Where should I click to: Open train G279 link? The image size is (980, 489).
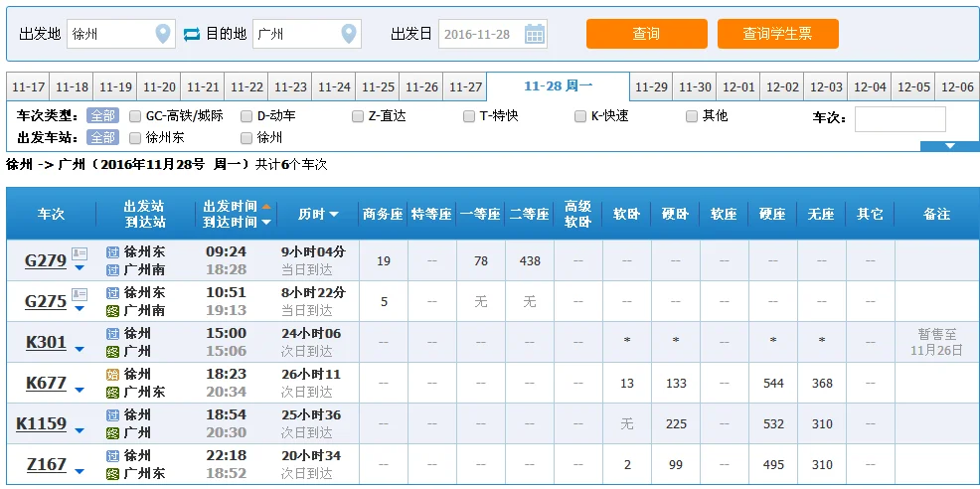coord(46,260)
